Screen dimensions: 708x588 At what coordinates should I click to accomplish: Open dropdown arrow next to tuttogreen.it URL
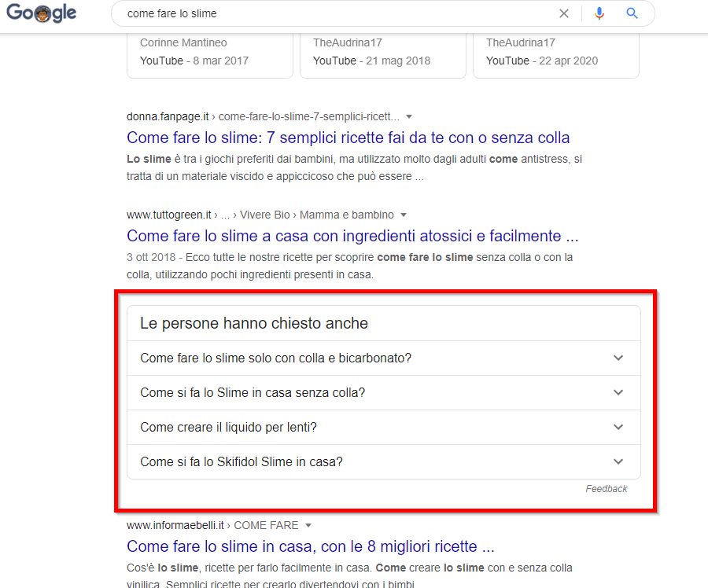pos(404,215)
